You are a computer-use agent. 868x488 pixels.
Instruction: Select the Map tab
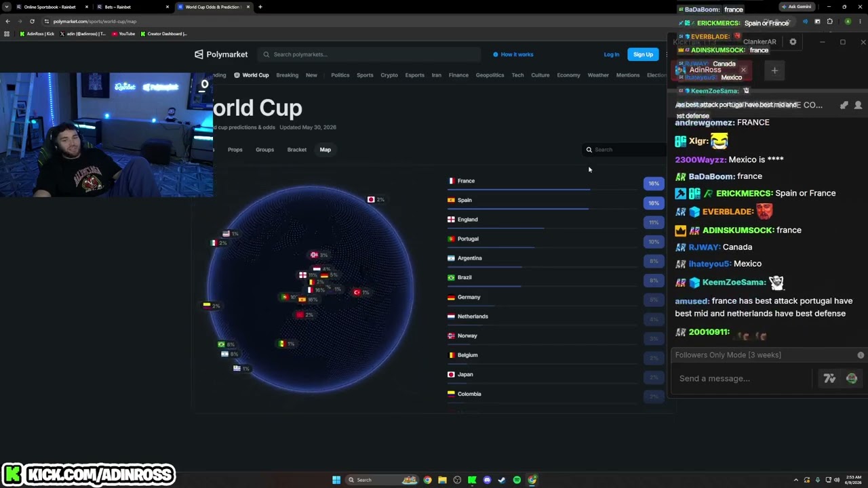[x=325, y=150]
